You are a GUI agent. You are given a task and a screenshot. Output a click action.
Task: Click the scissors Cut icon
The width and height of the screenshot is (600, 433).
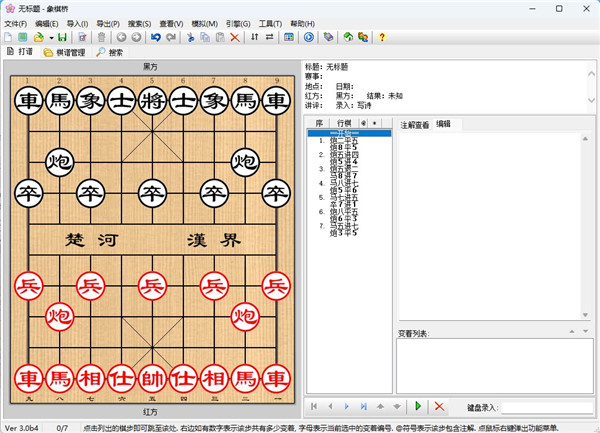tap(191, 37)
